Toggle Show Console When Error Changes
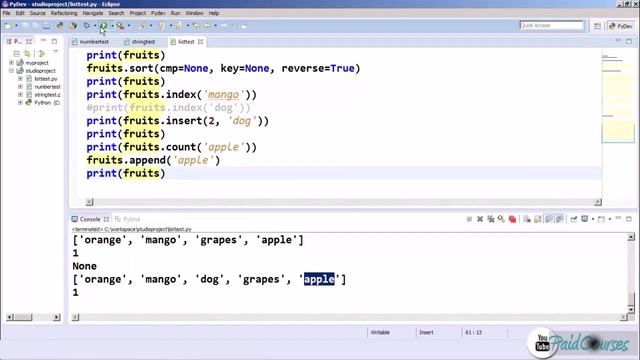Screen dimensions: 640x360 click(560, 219)
